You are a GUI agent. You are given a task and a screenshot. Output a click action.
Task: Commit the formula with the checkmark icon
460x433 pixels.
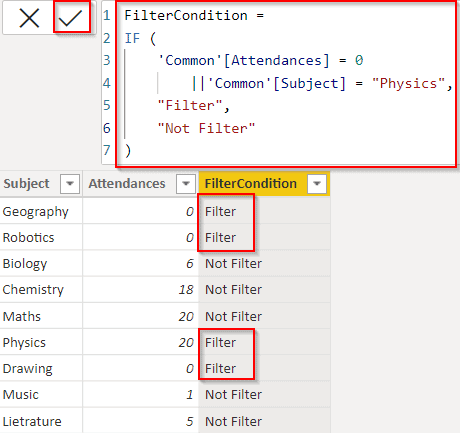tap(70, 18)
